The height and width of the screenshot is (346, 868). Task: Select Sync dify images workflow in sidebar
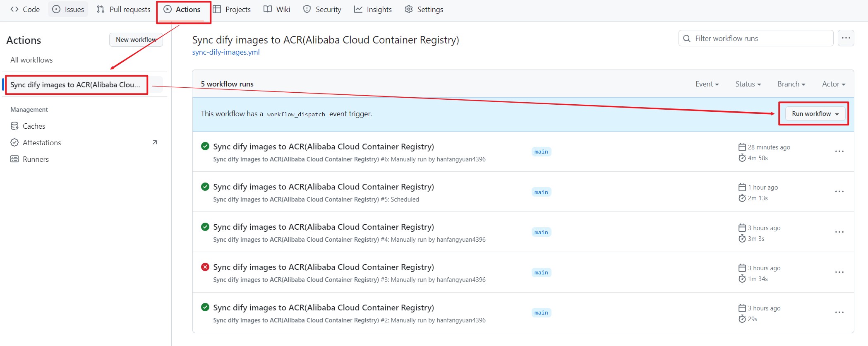(x=75, y=84)
